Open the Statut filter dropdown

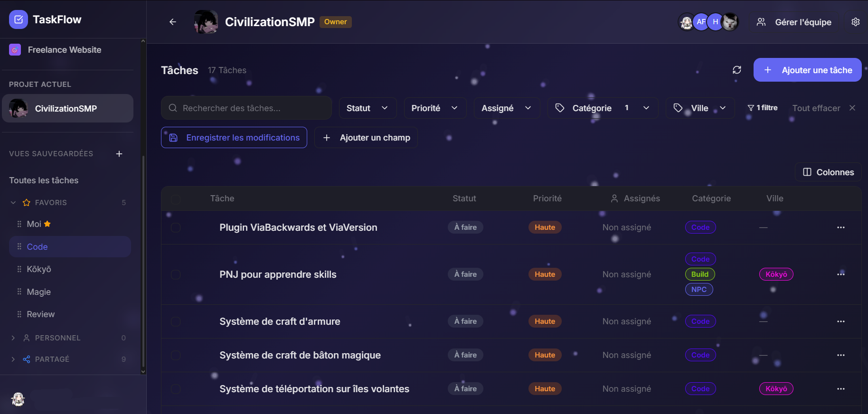(x=368, y=108)
